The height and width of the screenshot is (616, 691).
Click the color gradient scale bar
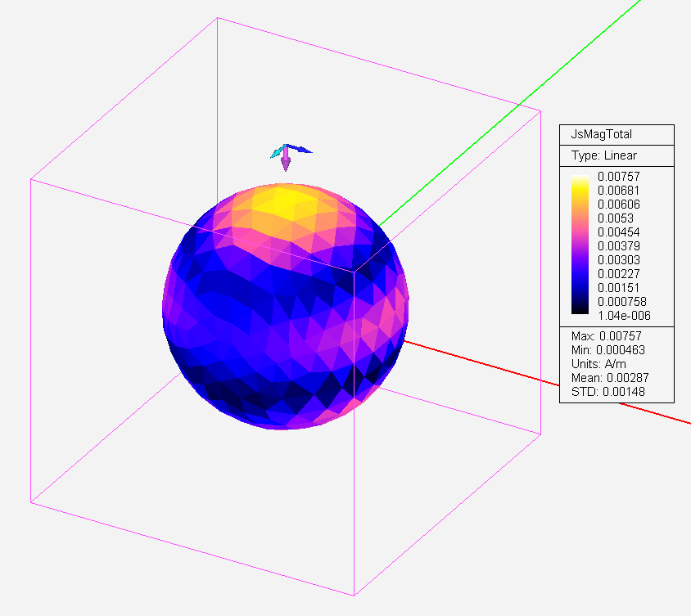click(580, 245)
